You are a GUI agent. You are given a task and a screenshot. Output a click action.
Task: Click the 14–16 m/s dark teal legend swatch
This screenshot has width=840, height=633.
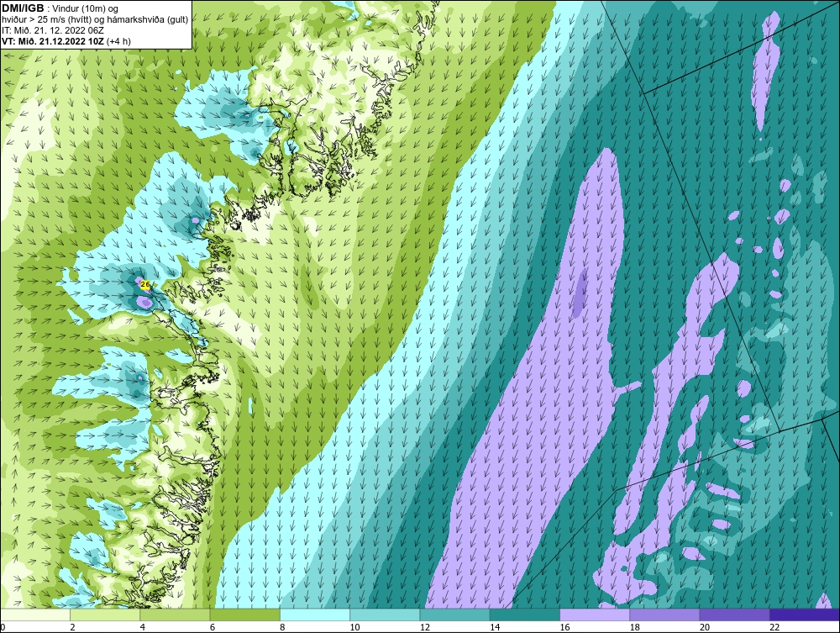point(525,615)
